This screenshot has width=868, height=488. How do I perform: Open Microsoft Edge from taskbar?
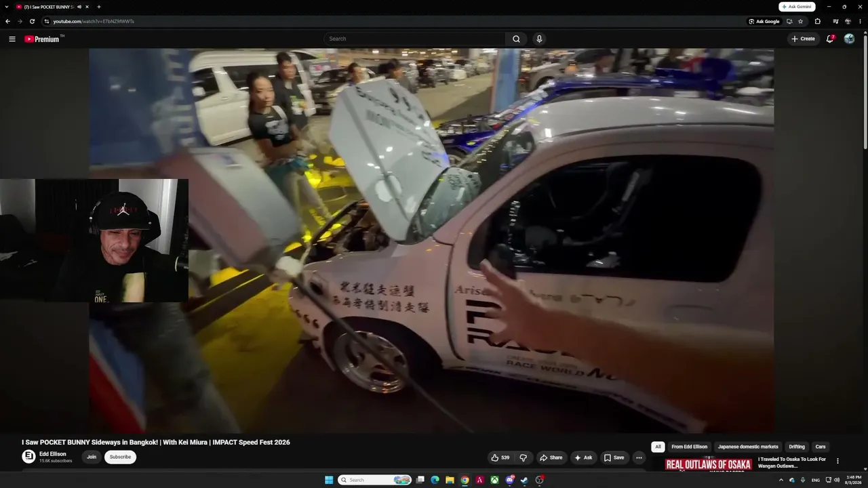(435, 480)
